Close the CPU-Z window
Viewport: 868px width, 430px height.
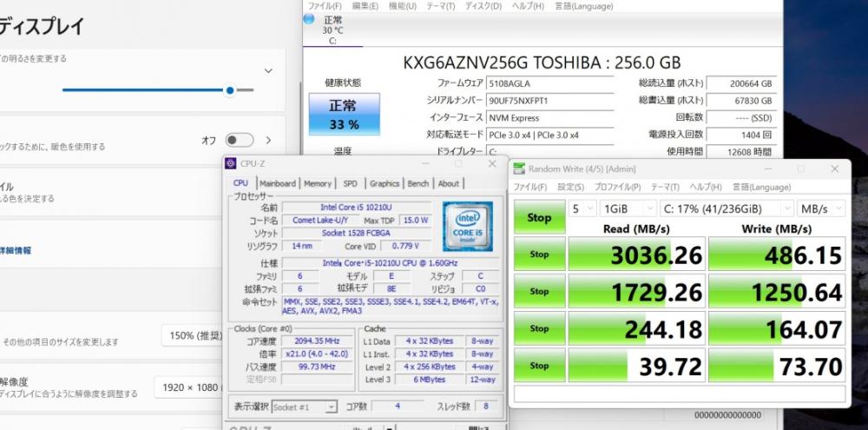click(491, 163)
